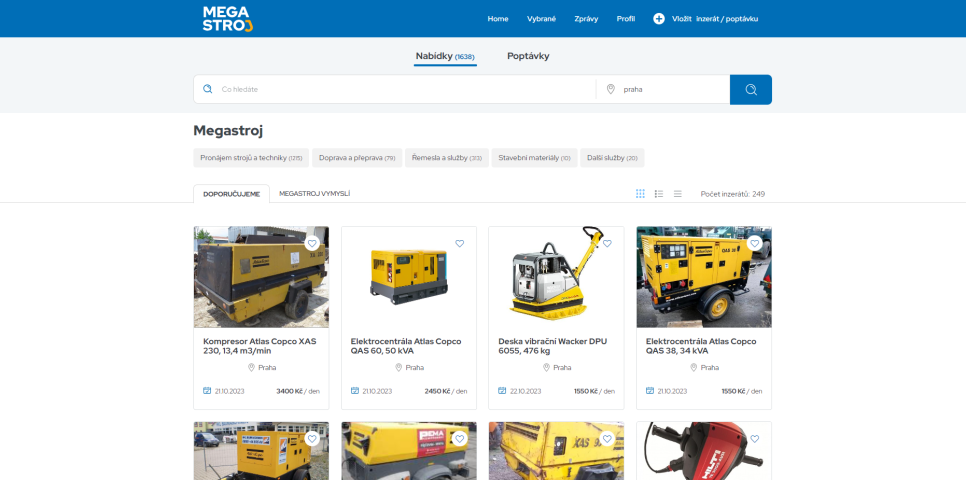The width and height of the screenshot is (966, 480).
Task: Filter by Pronájem strojů a techniky category
Action: pos(251,158)
